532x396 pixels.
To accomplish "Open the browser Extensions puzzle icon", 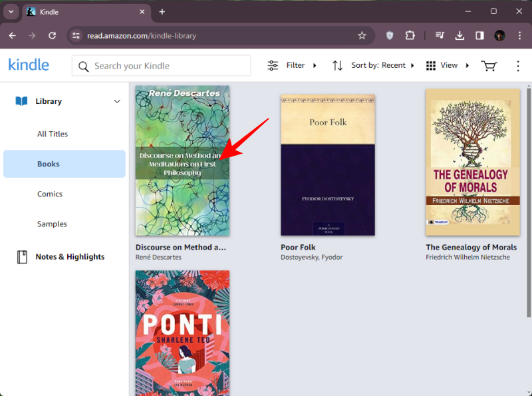I will 410,35.
